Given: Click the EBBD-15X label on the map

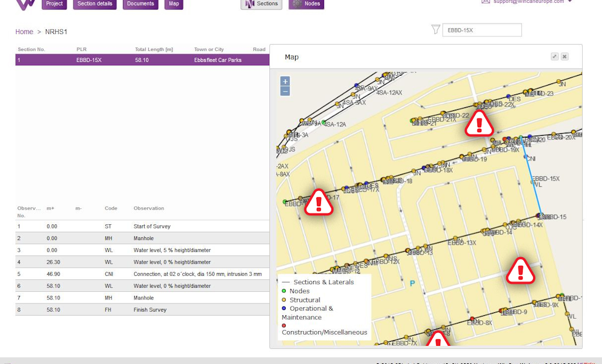Looking at the screenshot, I should tap(546, 178).
